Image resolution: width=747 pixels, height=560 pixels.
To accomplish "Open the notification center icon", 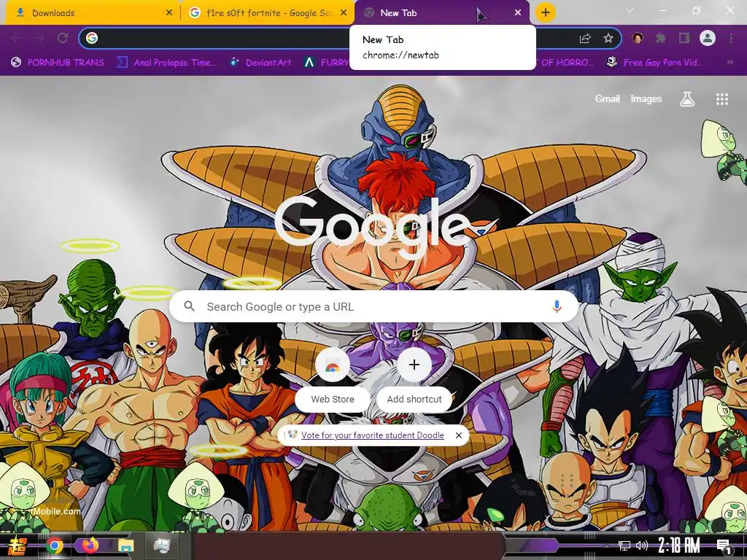I will (723, 546).
